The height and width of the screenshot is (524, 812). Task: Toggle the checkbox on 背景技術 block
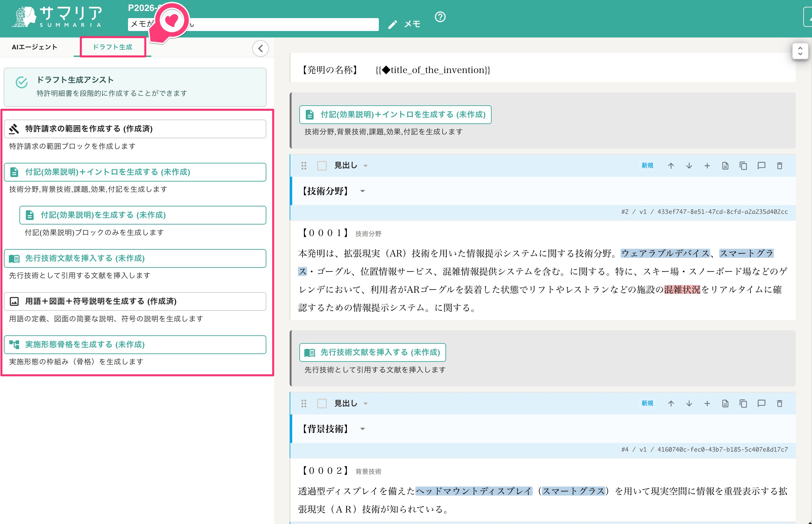point(322,403)
